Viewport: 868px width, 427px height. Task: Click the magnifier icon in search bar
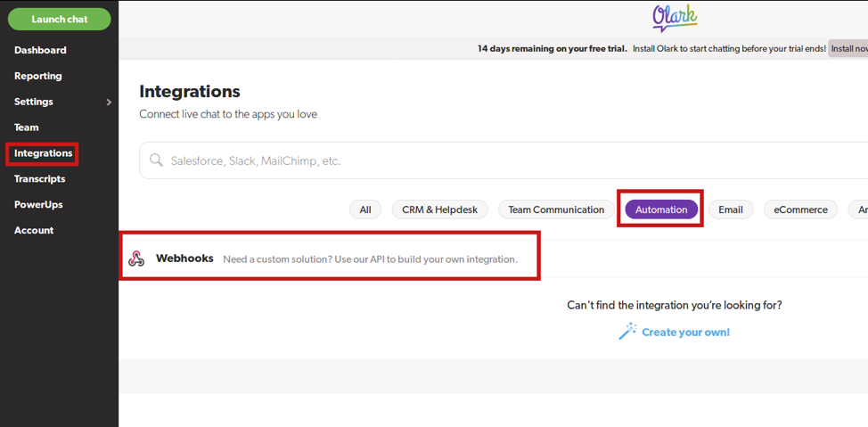coord(157,160)
